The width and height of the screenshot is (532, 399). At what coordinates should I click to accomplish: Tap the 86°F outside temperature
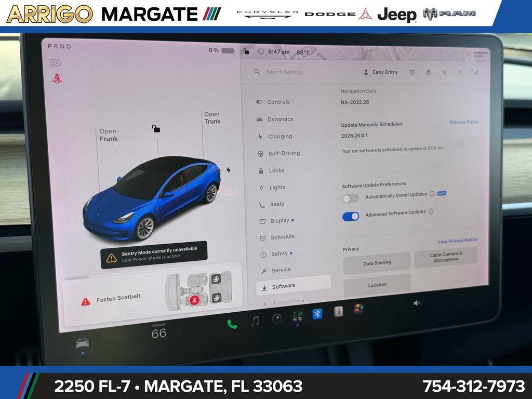pos(303,52)
